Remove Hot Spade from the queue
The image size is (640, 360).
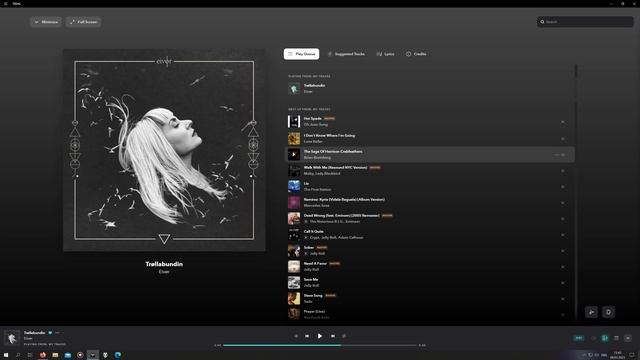[x=563, y=122]
